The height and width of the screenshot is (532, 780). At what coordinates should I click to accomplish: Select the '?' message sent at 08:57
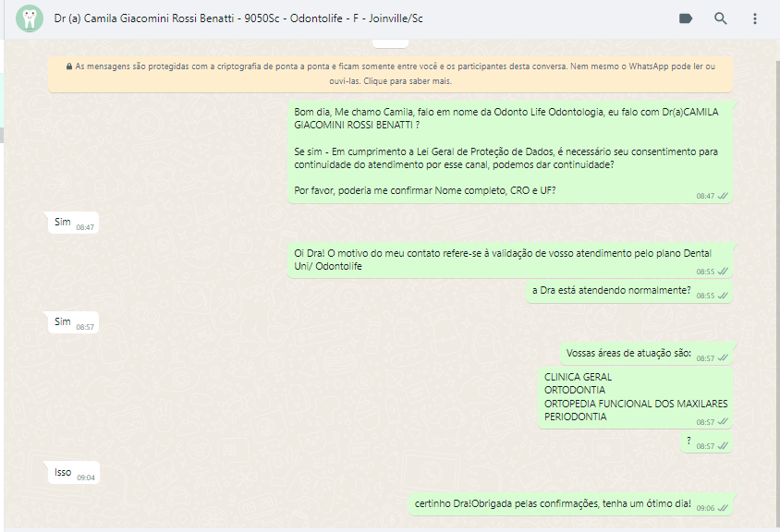point(706,442)
